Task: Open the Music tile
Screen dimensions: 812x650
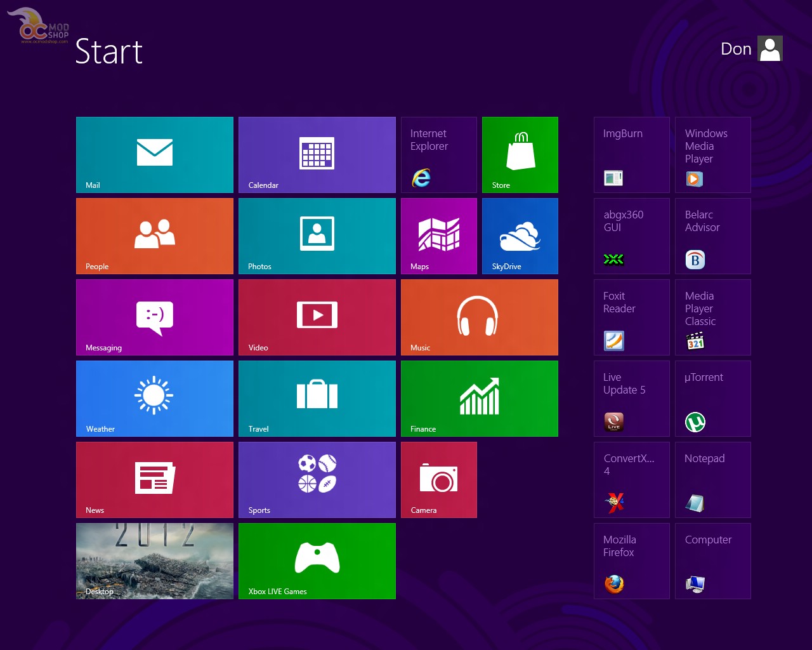Action: point(480,317)
